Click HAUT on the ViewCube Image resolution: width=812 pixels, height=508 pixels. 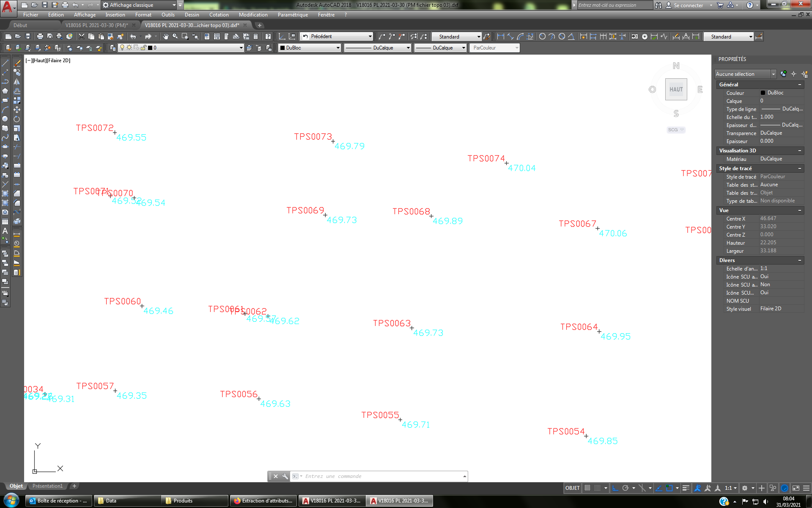(676, 89)
